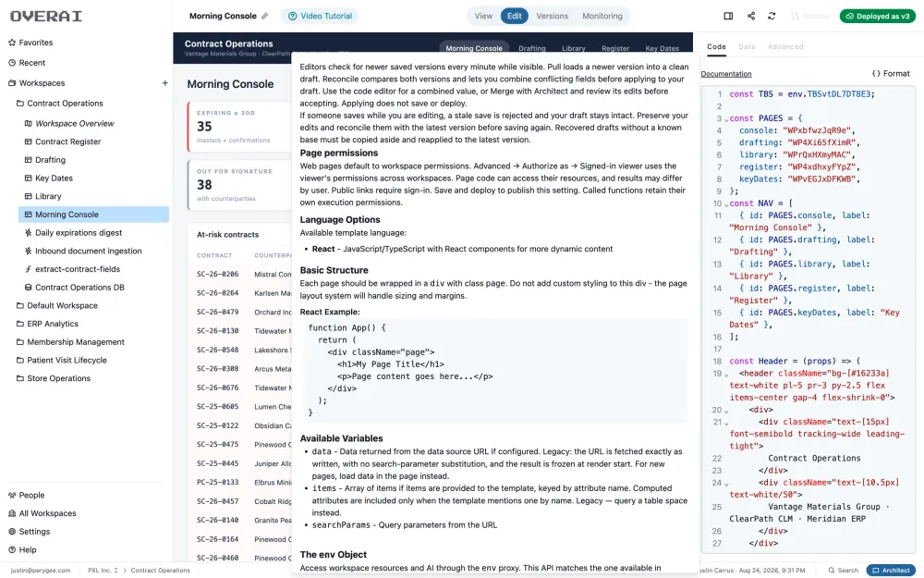Click the greyed-out Review button
Screen dimensions: 924x578
[x=810, y=16]
